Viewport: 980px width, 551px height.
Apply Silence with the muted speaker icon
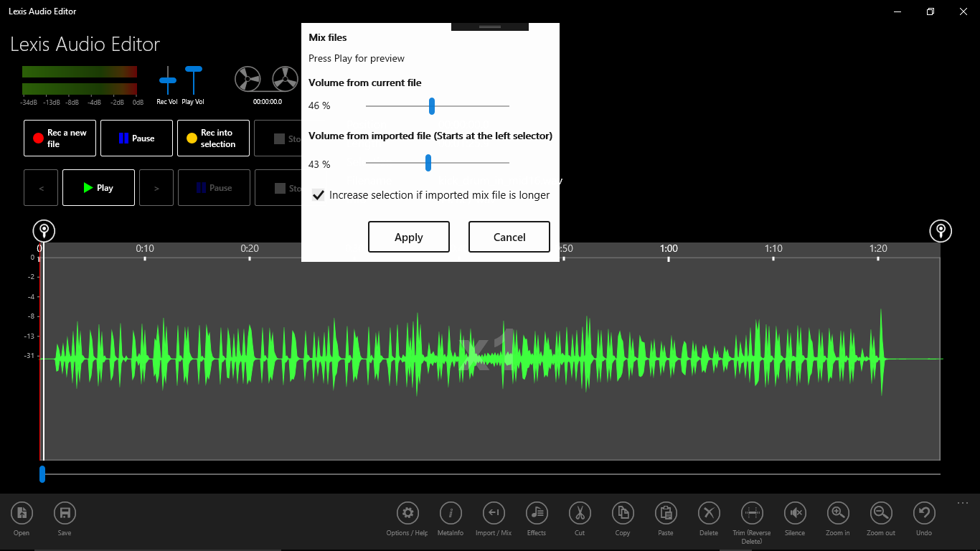point(795,513)
